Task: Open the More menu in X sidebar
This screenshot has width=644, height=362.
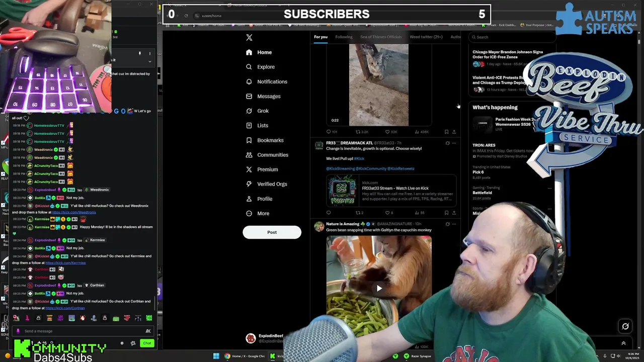Action: (257, 213)
